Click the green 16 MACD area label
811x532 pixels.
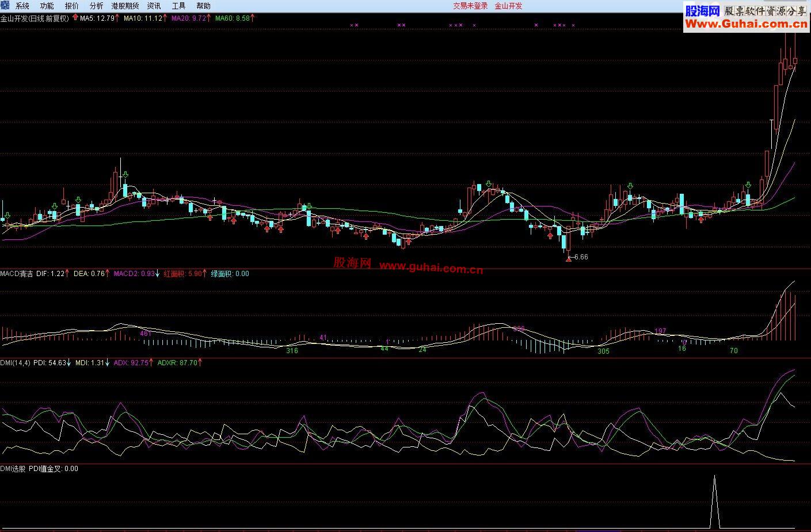pyautogui.click(x=682, y=349)
